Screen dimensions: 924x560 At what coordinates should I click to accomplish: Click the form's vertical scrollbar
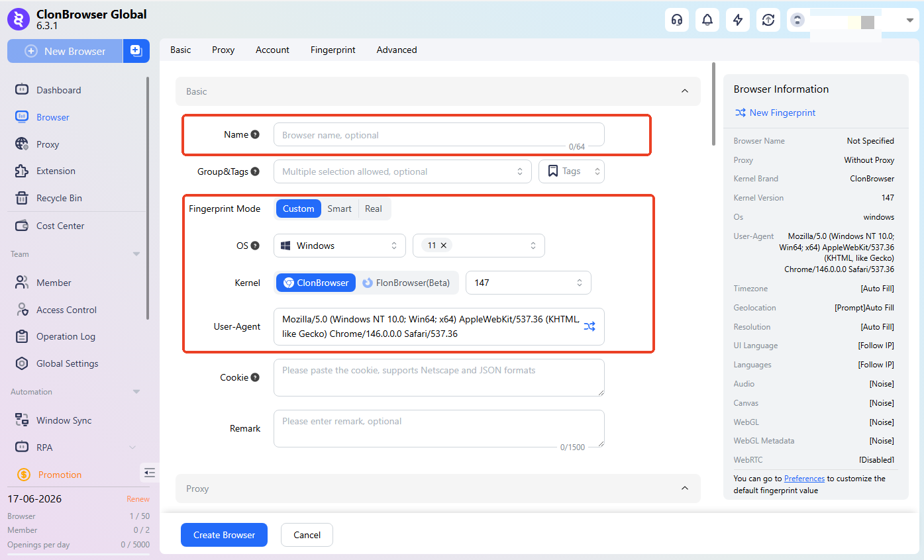pyautogui.click(x=713, y=103)
